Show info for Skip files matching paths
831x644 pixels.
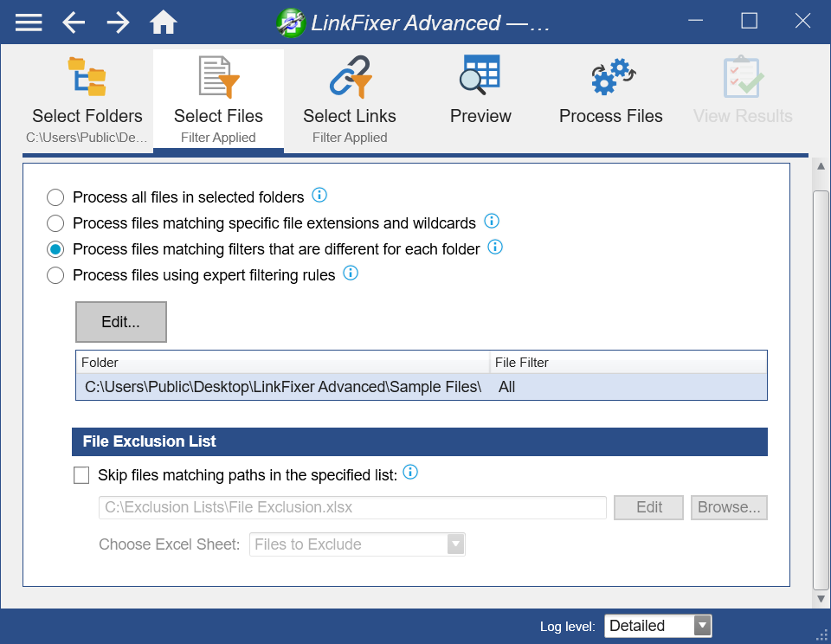(410, 472)
